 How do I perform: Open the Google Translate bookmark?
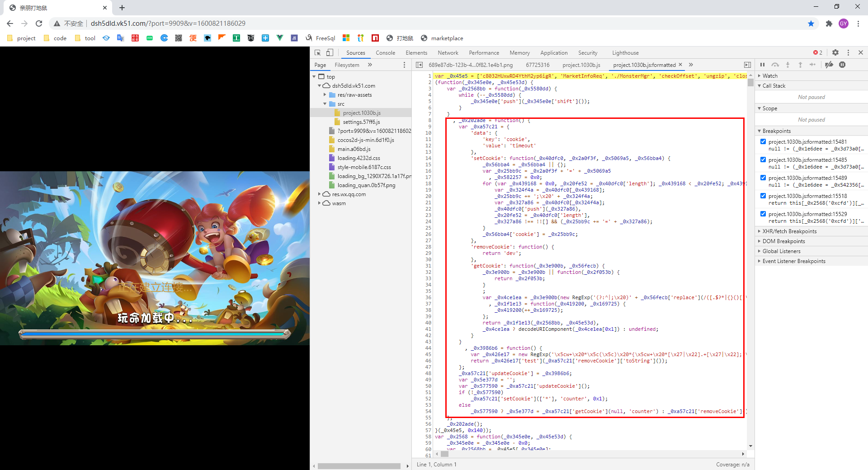coord(120,38)
